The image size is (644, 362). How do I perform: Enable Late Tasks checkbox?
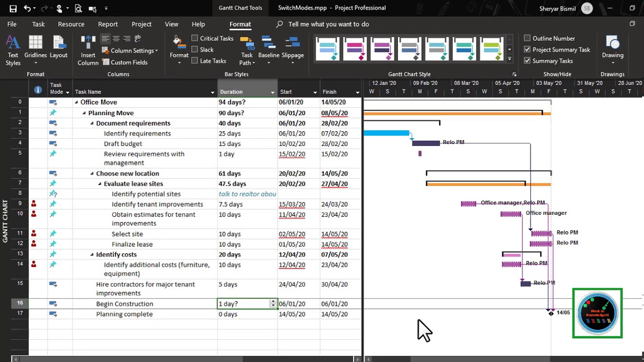tap(195, 61)
